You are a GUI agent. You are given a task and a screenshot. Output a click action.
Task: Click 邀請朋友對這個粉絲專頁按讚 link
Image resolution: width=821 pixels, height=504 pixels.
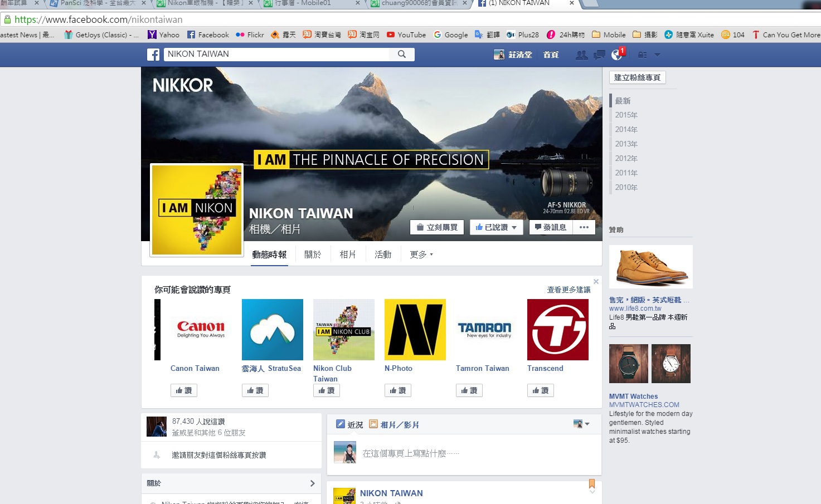click(219, 455)
